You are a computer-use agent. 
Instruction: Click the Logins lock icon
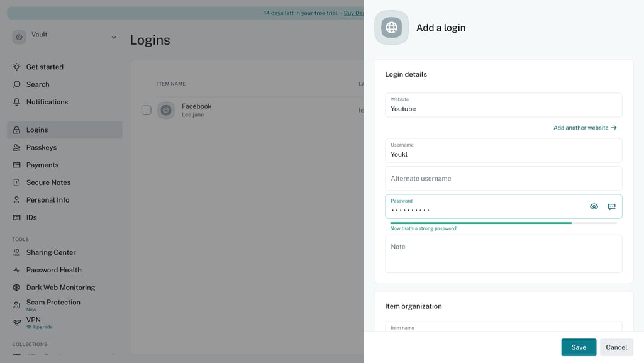16,130
